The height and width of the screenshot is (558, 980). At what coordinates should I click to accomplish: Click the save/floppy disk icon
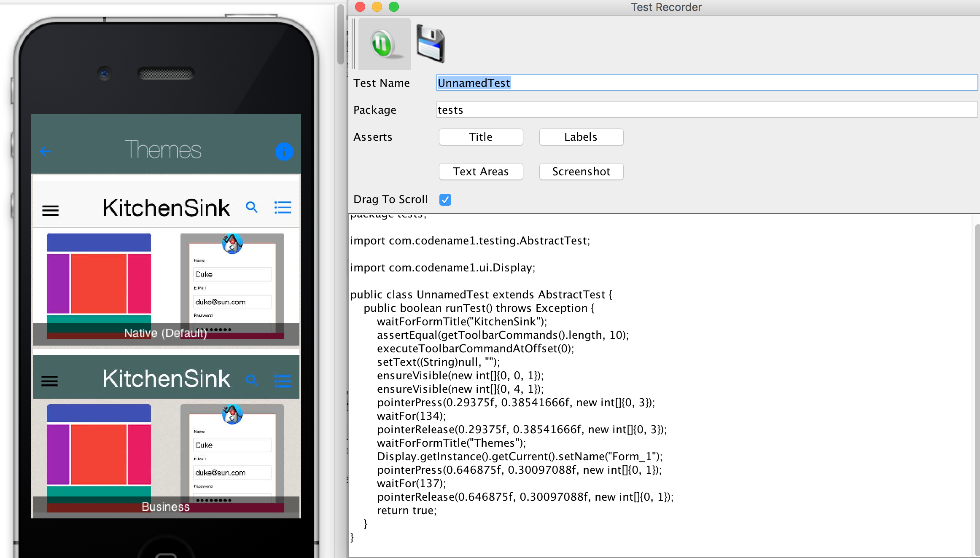click(430, 44)
